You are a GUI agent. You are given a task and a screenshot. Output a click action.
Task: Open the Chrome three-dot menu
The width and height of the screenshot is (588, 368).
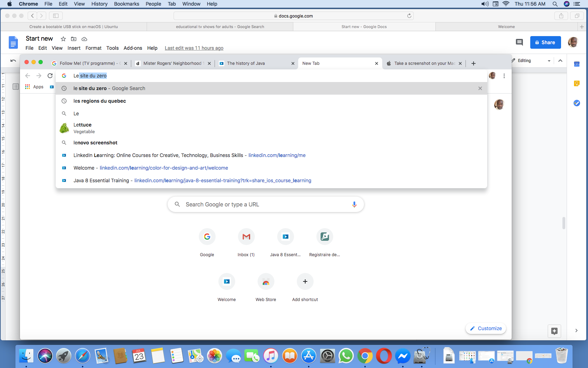504,76
